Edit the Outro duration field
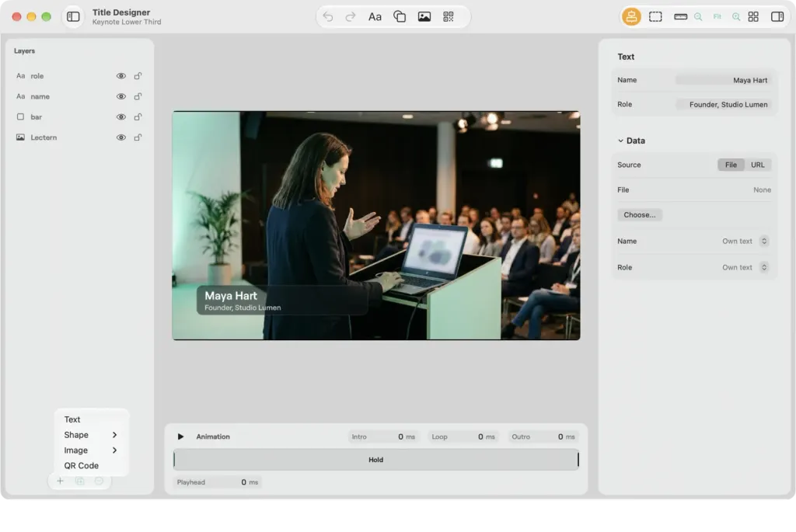This screenshot has width=796, height=532. pyautogui.click(x=543, y=436)
